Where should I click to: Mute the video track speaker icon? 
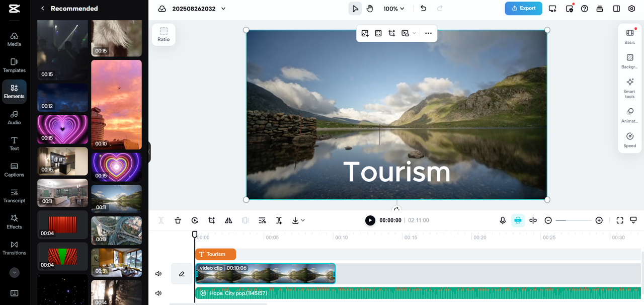[158, 273]
